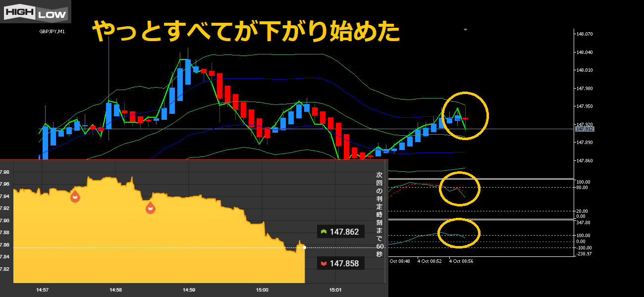This screenshot has height=297, width=644.
Task: Click the 147.912 current price tag
Action: [584, 129]
